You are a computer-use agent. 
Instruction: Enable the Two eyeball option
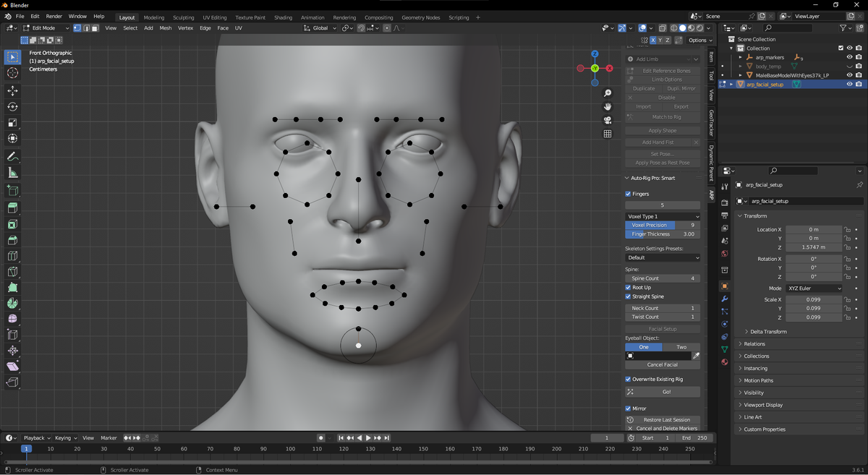pyautogui.click(x=680, y=347)
